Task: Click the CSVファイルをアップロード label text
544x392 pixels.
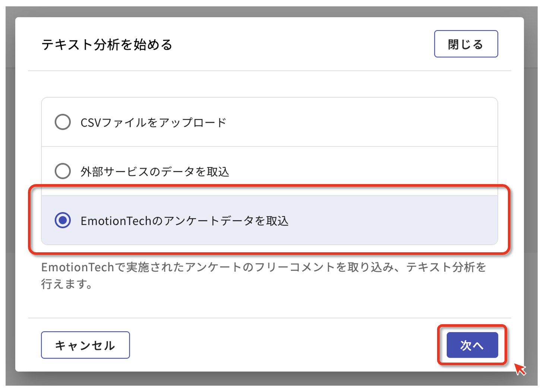Action: pyautogui.click(x=153, y=123)
